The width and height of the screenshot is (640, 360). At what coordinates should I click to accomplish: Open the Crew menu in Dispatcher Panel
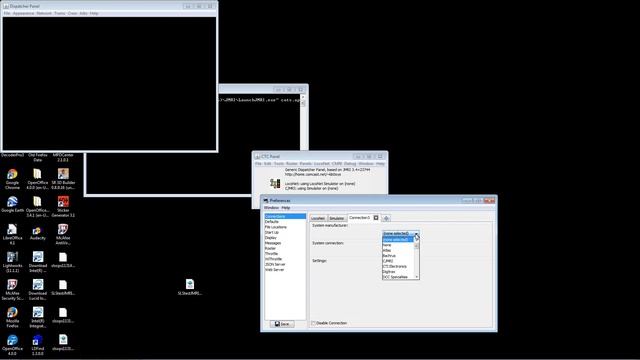click(73, 13)
